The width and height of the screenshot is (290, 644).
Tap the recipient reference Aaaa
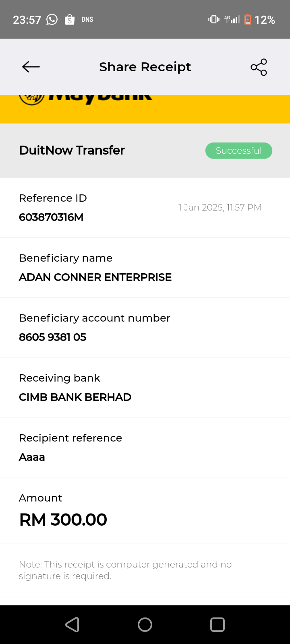point(32,457)
